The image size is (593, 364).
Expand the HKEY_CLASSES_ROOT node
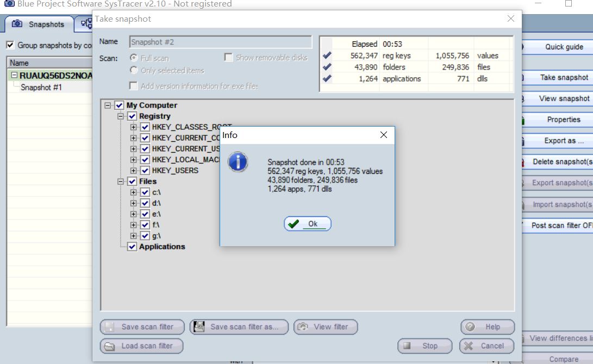133,127
